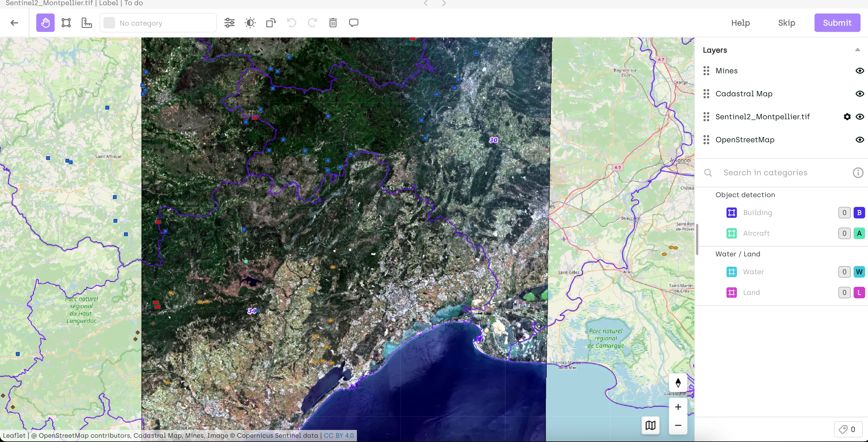868x442 pixels.
Task: Open the image filter settings sliders
Action: click(230, 23)
